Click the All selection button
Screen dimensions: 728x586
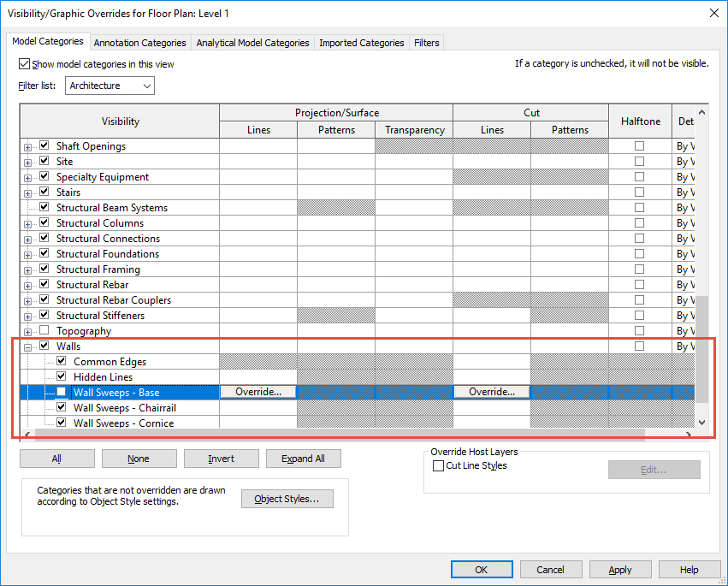coord(57,459)
